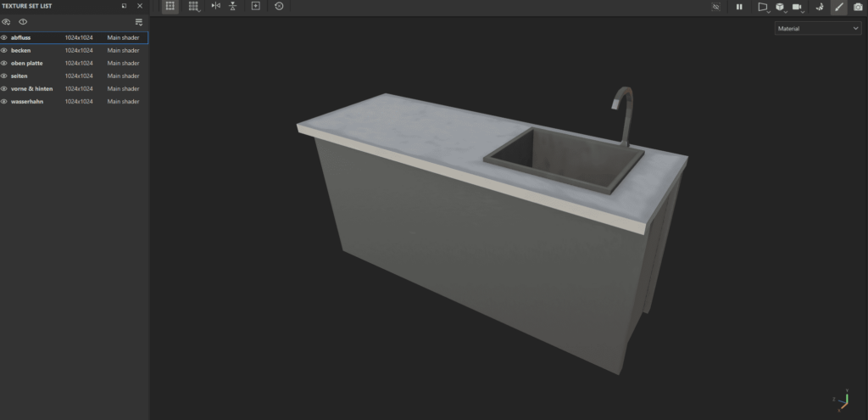The image size is (868, 420).
Task: Click the baking croissant icon
Action: point(819,7)
